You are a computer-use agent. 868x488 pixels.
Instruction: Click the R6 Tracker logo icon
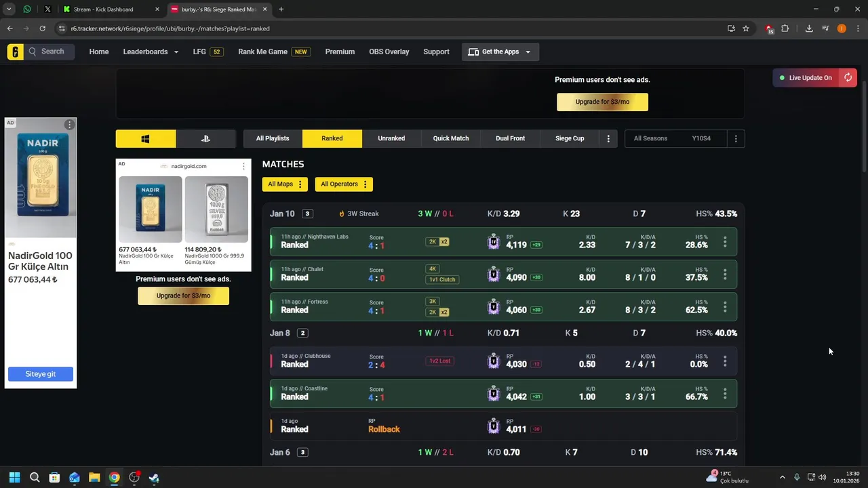pyautogui.click(x=16, y=52)
